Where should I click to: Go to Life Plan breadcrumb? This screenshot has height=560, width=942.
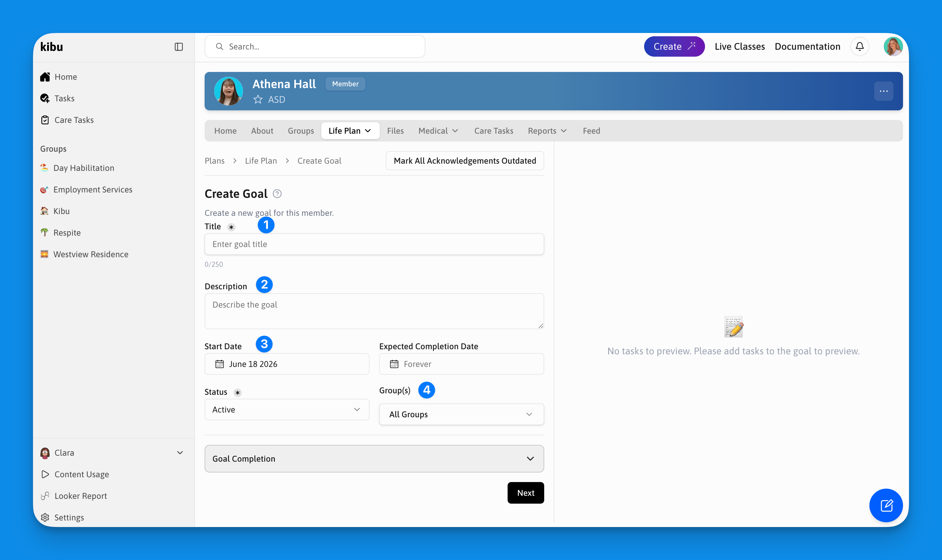click(261, 161)
